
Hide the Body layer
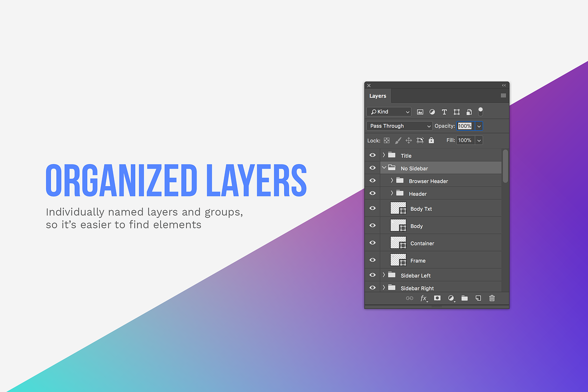[372, 225]
